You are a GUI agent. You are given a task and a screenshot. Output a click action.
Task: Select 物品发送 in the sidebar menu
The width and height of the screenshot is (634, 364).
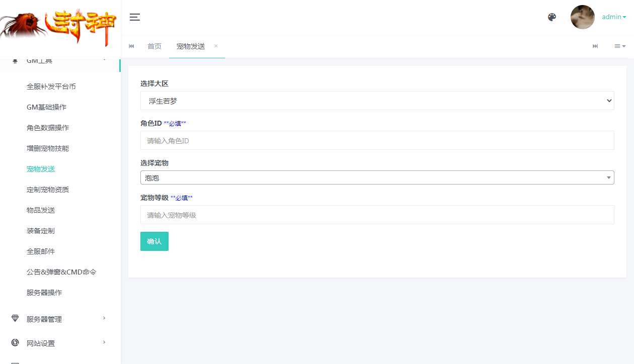[x=40, y=210]
